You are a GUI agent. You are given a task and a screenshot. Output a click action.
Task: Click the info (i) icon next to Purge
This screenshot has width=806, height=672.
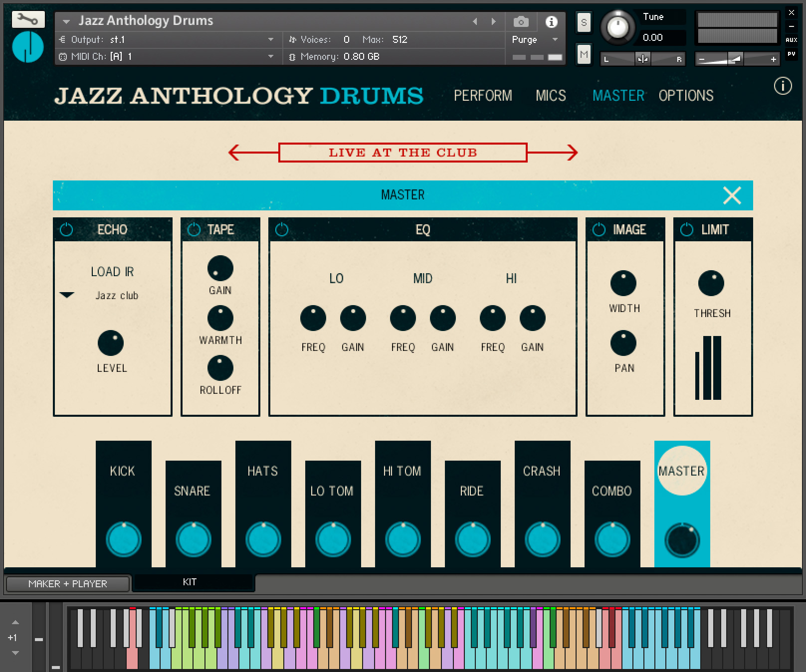[x=551, y=21]
